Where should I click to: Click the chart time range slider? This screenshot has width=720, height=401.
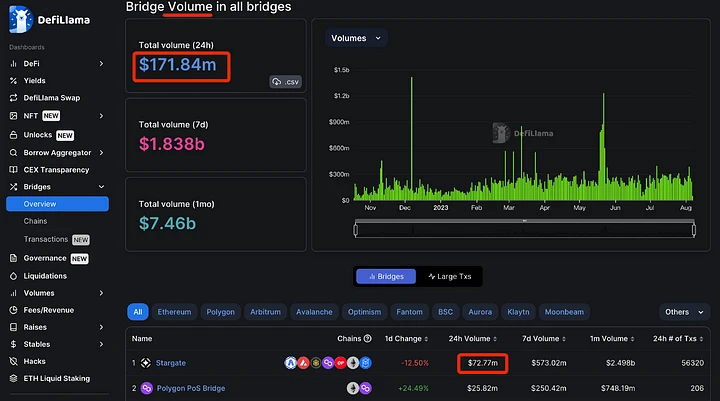pos(525,230)
